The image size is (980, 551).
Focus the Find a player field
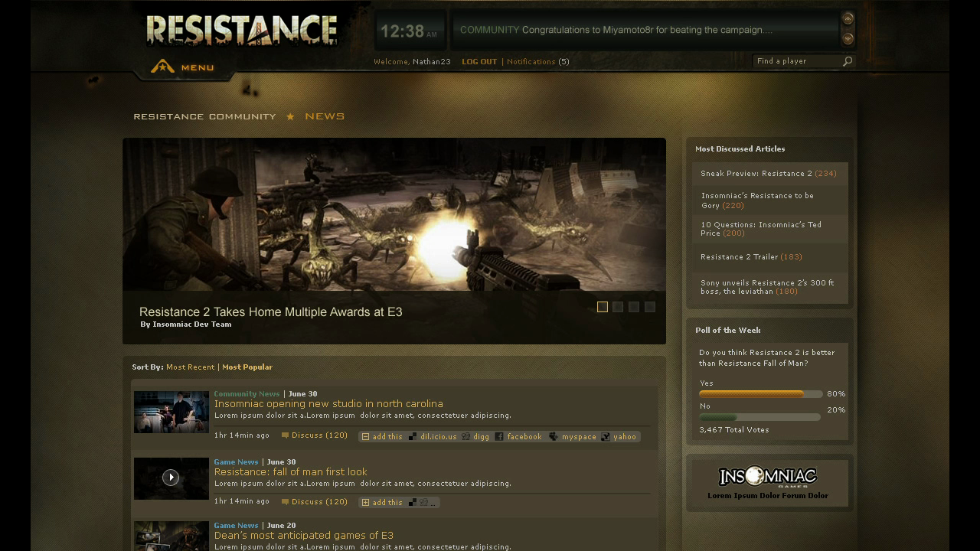796,61
